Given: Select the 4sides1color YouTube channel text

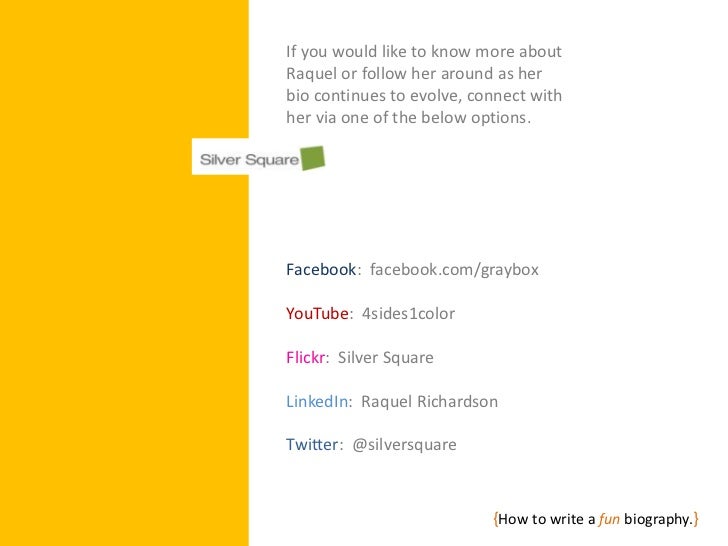Looking at the screenshot, I should (x=408, y=313).
